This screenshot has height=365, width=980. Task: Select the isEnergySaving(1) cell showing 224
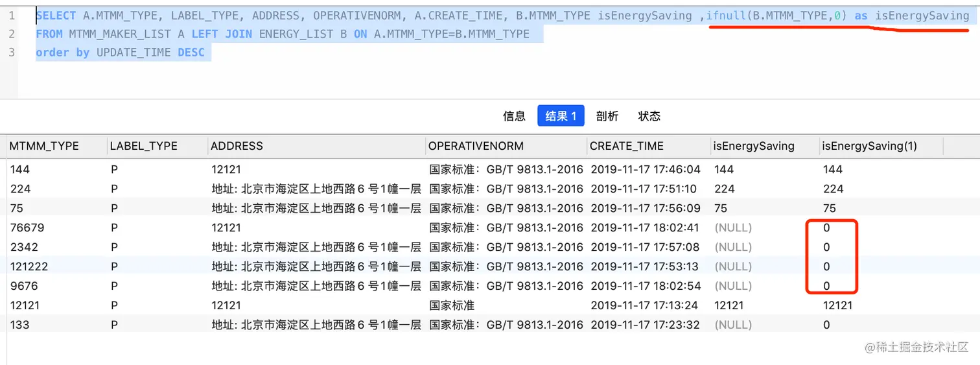833,189
